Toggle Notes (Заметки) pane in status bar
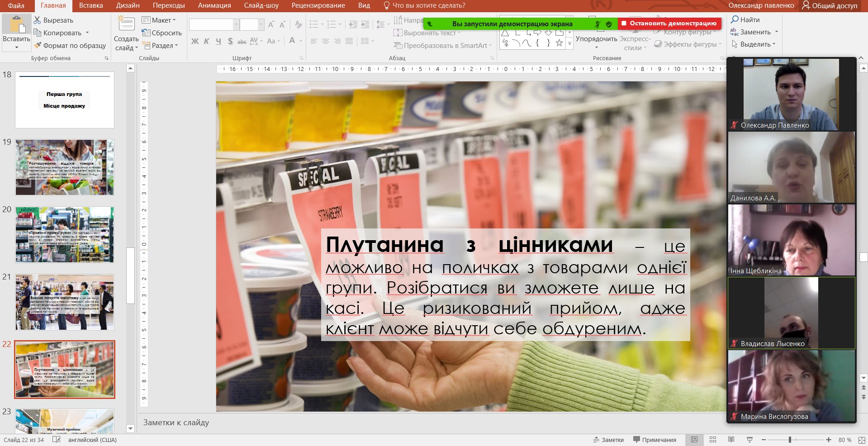The width and height of the screenshot is (868, 446). click(608, 440)
